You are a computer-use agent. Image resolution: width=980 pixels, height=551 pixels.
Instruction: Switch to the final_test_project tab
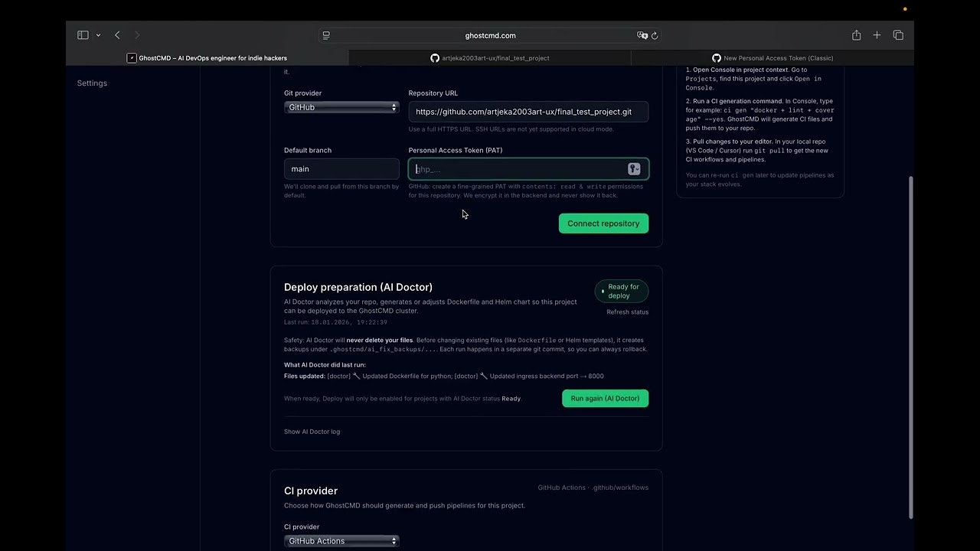(x=488, y=57)
